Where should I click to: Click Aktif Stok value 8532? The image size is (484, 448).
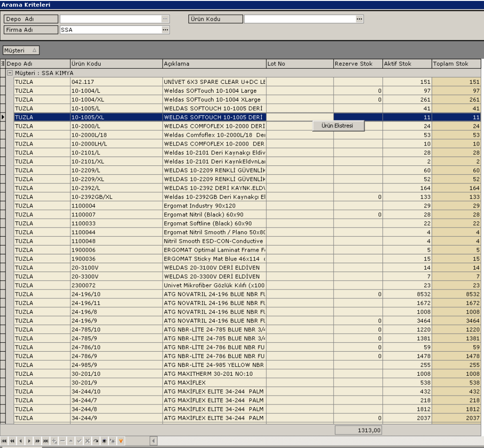pos(407,294)
